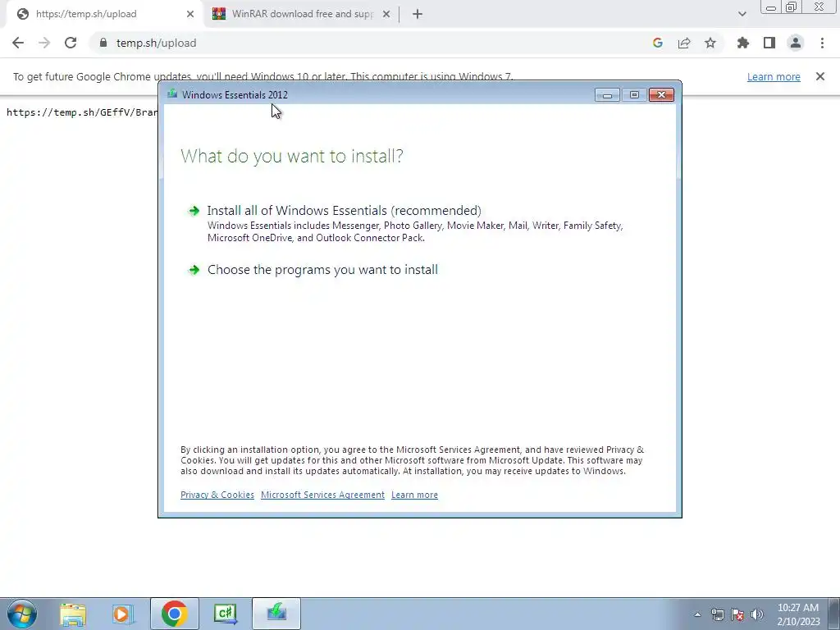This screenshot has width=840, height=630.
Task: Click Learn more in Chrome update banner
Action: [774, 76]
